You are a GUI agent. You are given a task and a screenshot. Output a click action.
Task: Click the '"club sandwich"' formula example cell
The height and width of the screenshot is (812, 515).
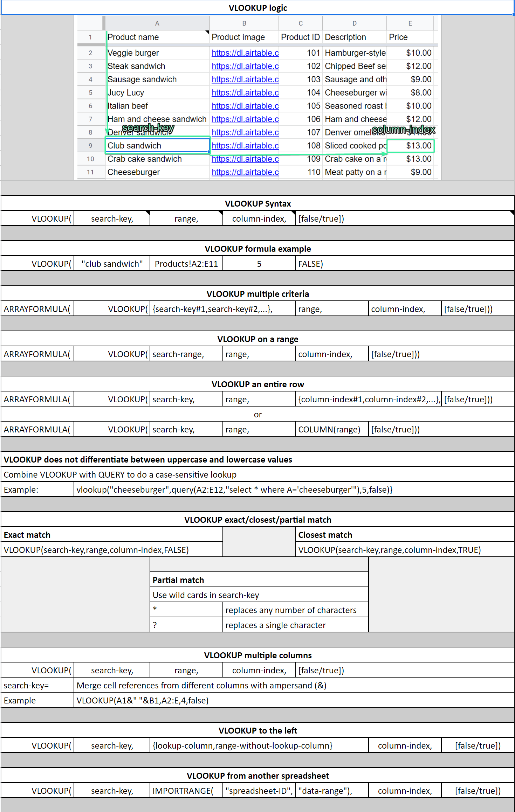112,264
